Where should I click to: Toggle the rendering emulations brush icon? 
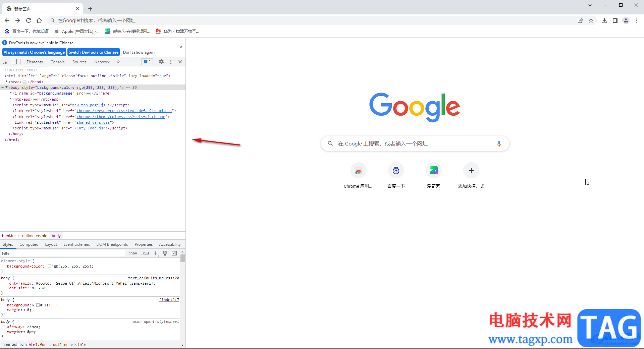(x=165, y=253)
